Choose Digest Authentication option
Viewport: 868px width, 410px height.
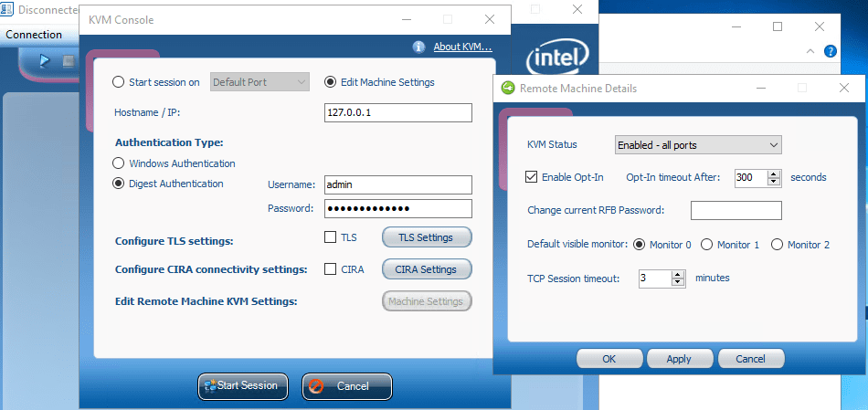118,184
